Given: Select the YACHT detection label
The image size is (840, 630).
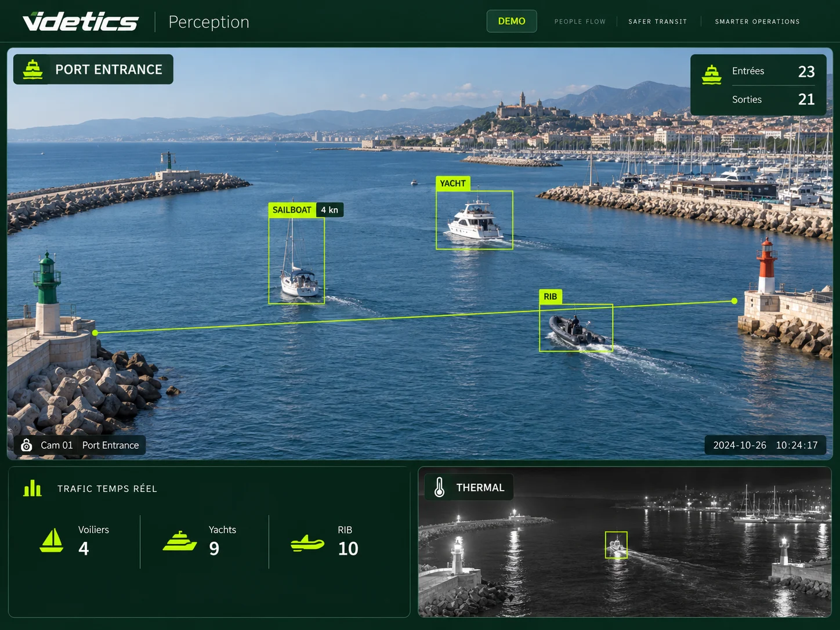Looking at the screenshot, I should pos(452,183).
